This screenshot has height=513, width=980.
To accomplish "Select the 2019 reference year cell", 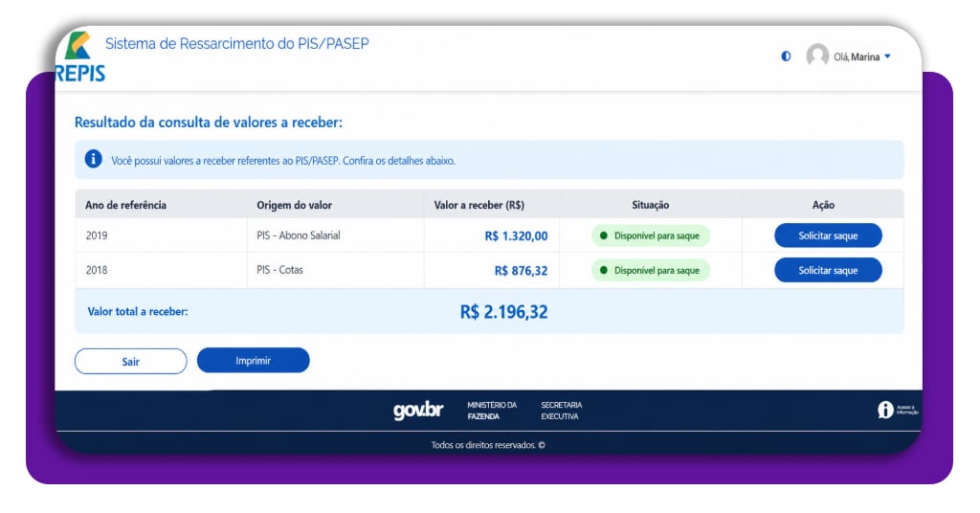I will [97, 235].
